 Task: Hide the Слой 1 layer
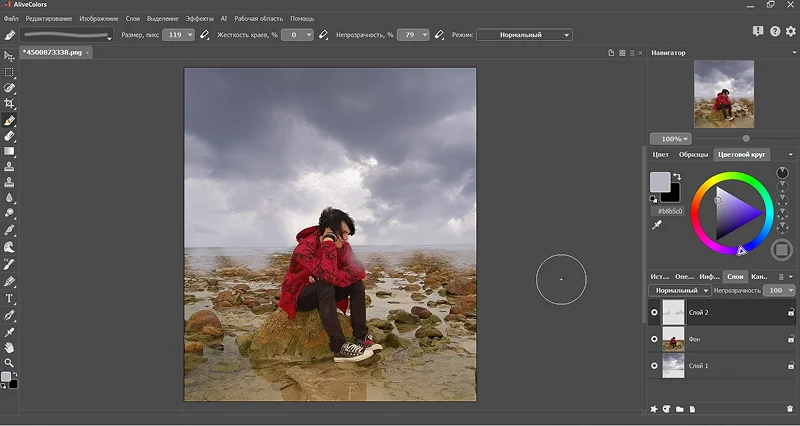(655, 365)
